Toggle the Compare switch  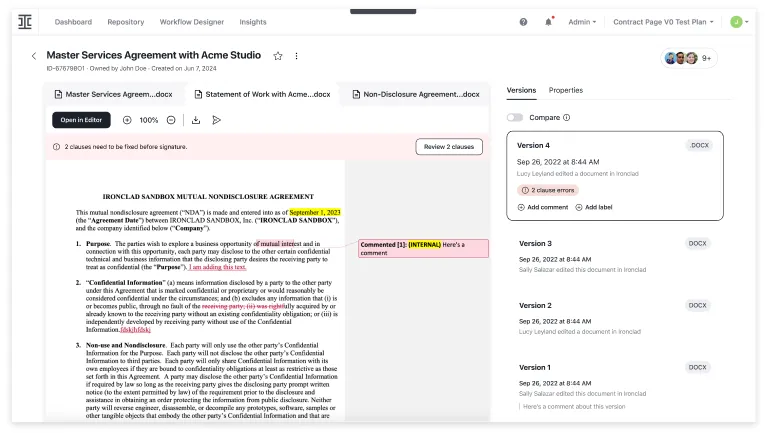click(x=515, y=118)
